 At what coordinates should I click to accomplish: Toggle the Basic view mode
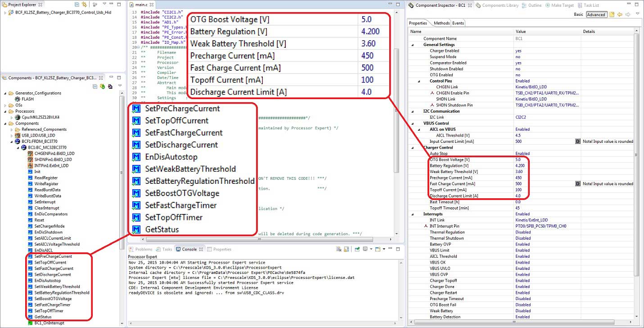pyautogui.click(x=578, y=14)
